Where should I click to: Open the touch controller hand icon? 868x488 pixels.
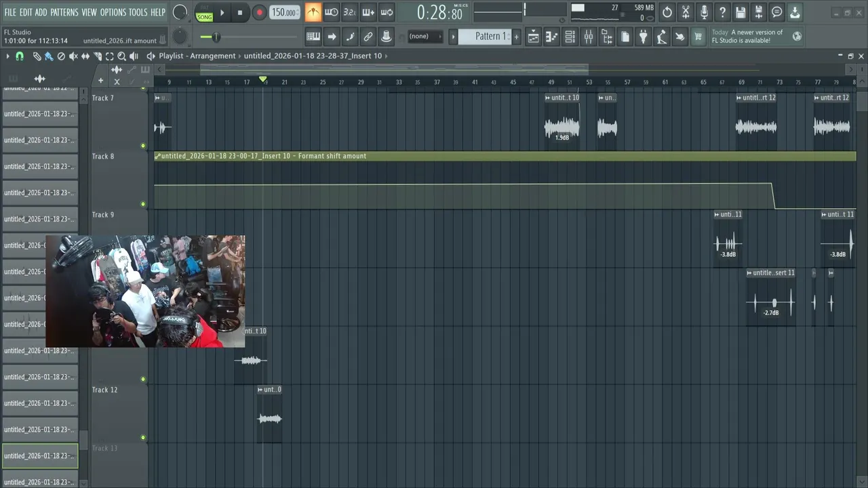[x=679, y=37]
